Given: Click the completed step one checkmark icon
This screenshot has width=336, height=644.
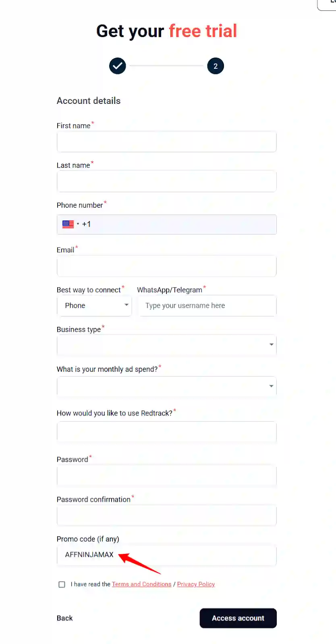Looking at the screenshot, I should [x=118, y=66].
